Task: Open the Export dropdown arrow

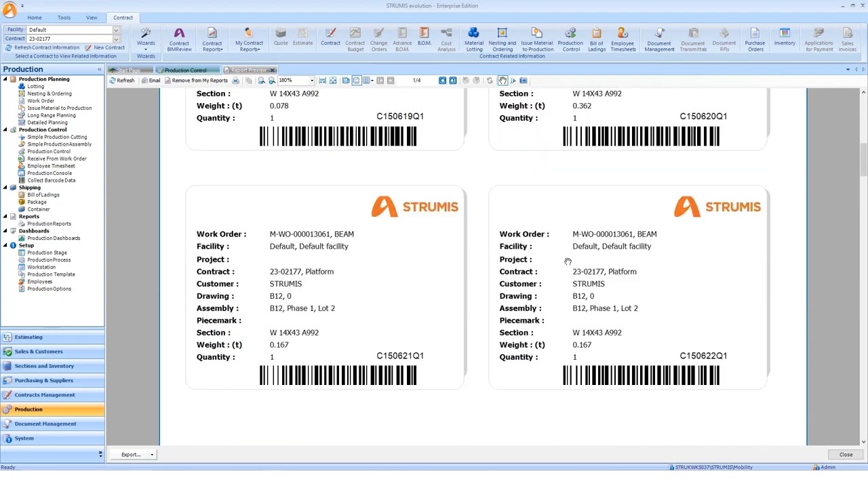Action: (x=152, y=455)
